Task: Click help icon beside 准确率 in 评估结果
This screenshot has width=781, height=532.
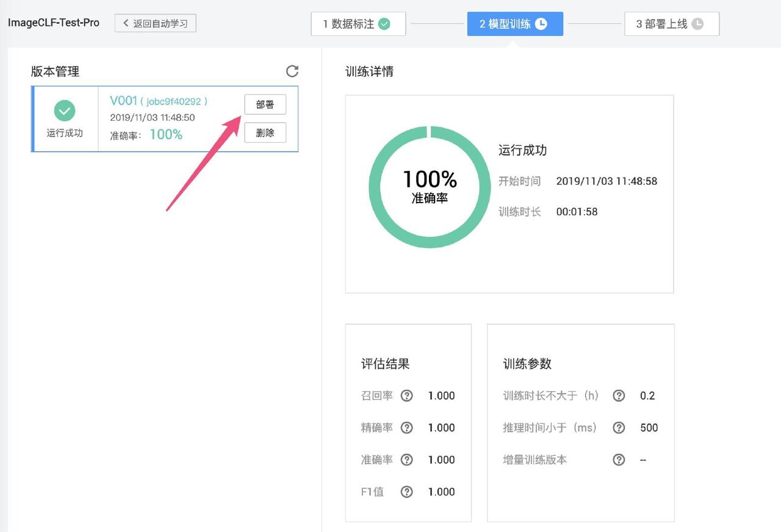Action: pyautogui.click(x=406, y=459)
